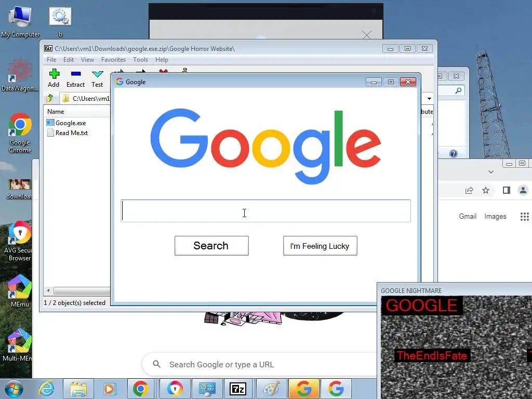Maximize the Google app window
This screenshot has height=399, width=532.
tap(391, 82)
